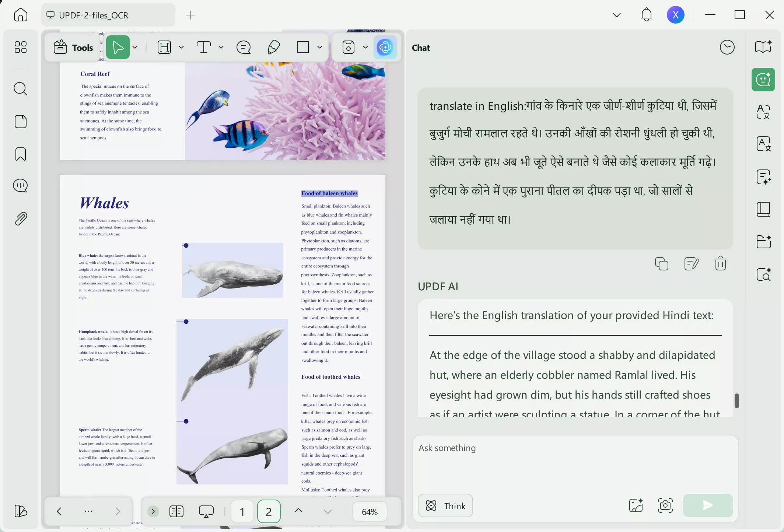Expand the text tool dropdown arrow

[x=221, y=47]
